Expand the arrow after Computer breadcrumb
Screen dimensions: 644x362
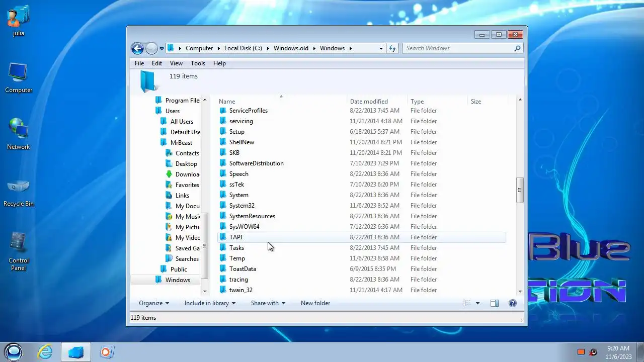[219, 48]
